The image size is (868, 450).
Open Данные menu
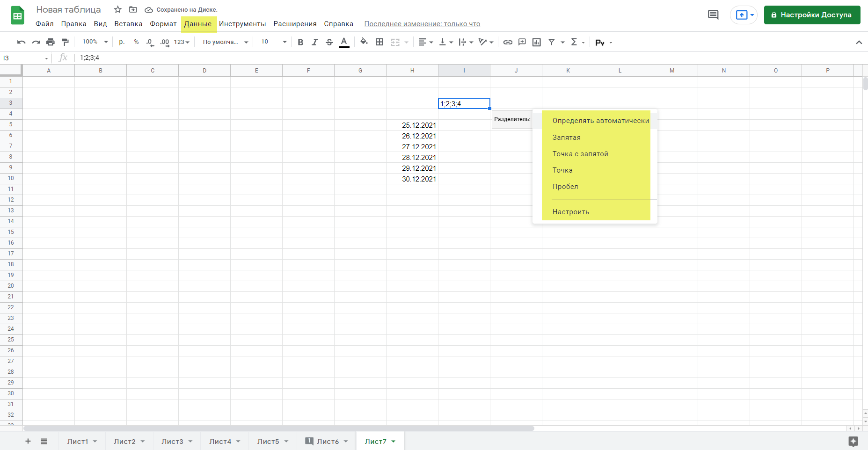click(x=198, y=24)
